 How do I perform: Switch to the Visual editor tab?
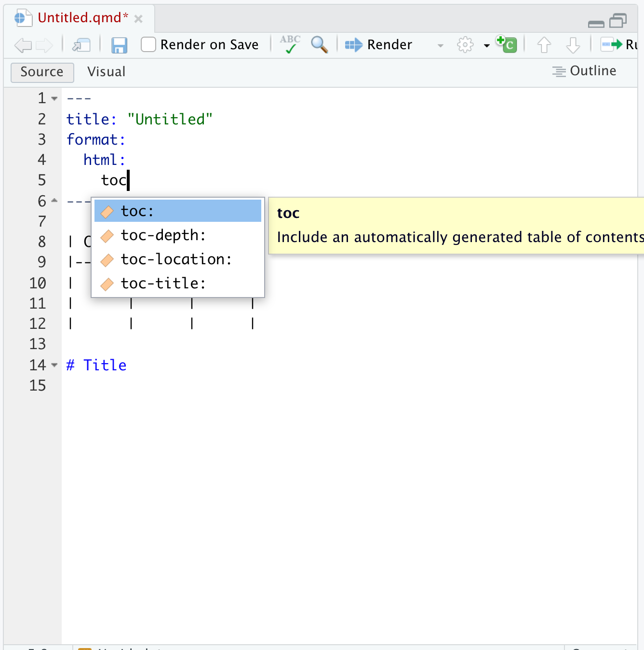click(x=106, y=71)
